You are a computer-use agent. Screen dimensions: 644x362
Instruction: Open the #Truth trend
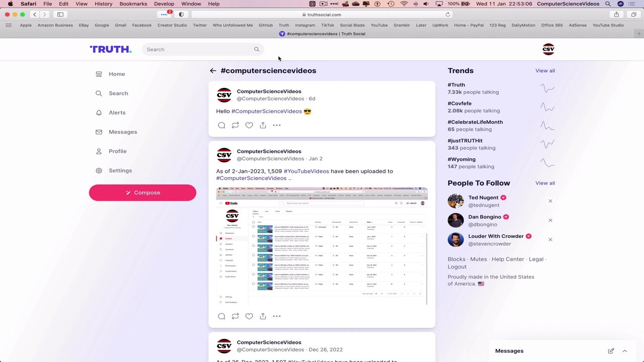pos(456,85)
